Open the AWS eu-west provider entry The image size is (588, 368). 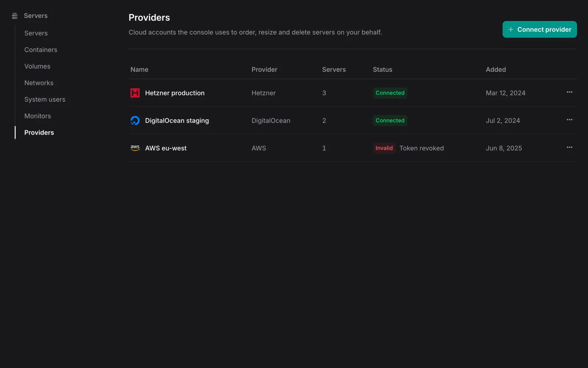[353, 148]
